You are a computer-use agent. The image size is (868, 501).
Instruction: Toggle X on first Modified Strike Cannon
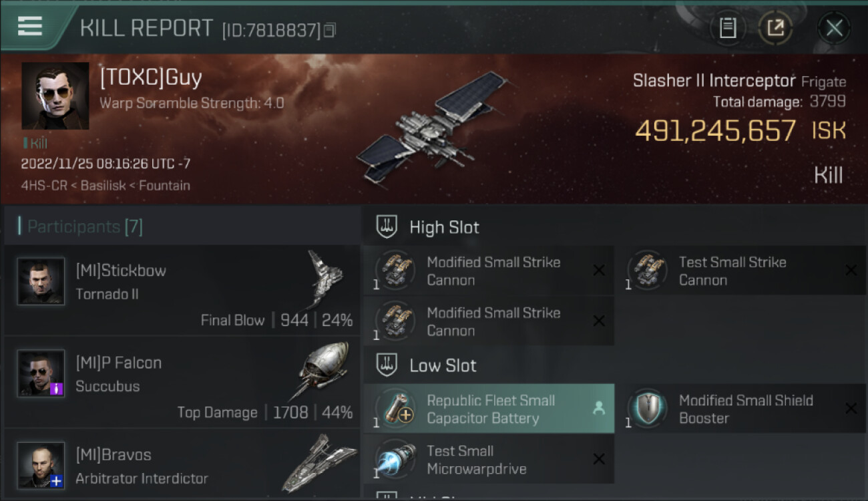599,271
